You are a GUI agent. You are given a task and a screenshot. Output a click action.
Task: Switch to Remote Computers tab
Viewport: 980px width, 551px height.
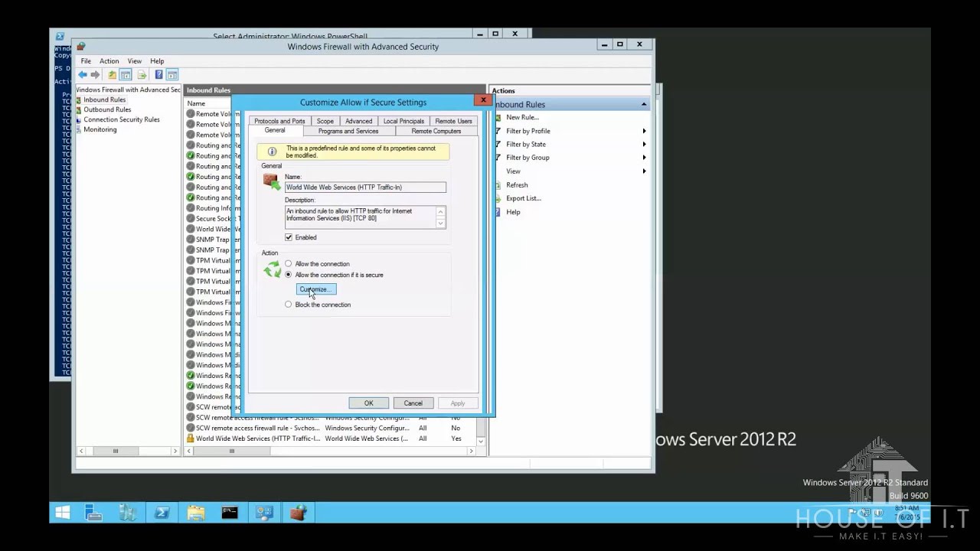point(436,131)
